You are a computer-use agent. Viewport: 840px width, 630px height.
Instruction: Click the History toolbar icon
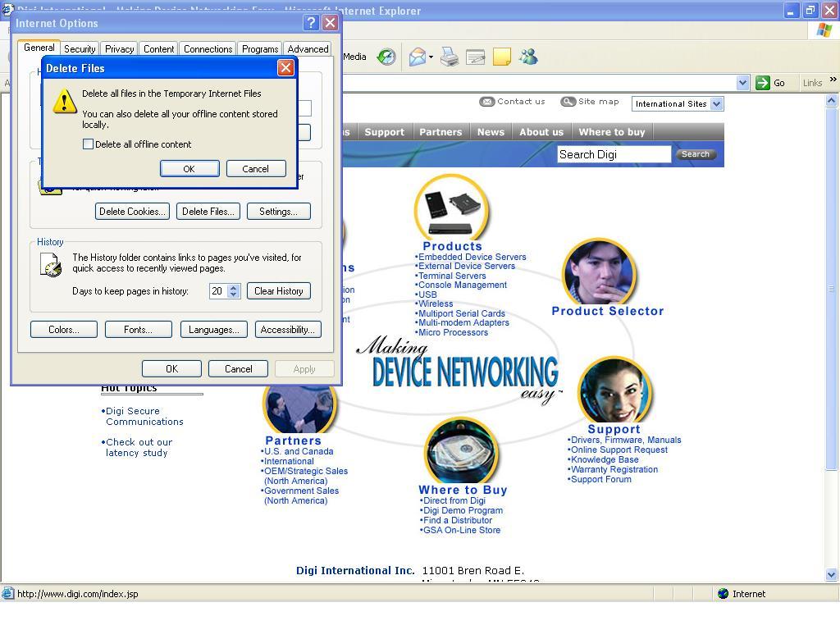click(x=386, y=57)
